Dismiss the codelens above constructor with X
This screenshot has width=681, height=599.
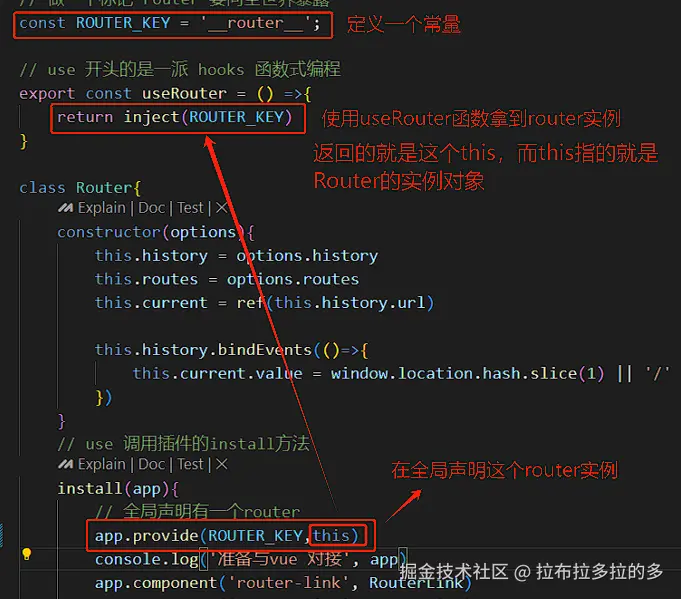221,208
